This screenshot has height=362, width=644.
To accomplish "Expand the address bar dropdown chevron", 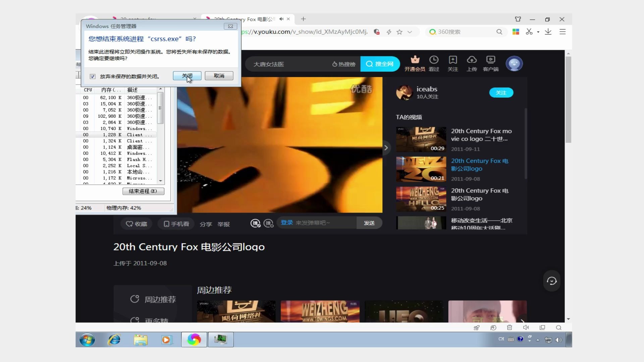I will pos(410,32).
